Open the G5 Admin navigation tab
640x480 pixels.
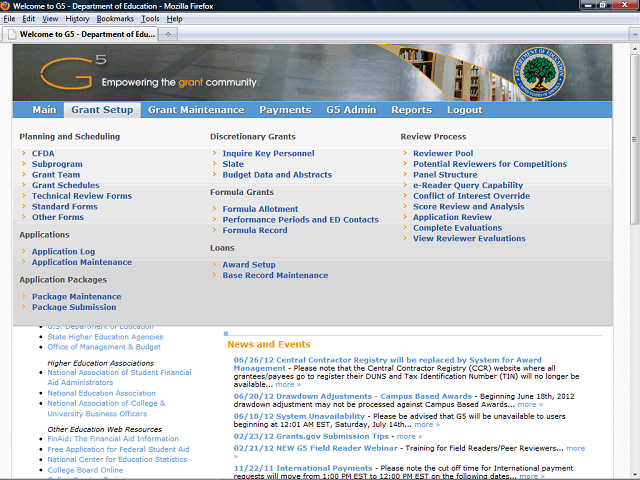pyautogui.click(x=351, y=110)
